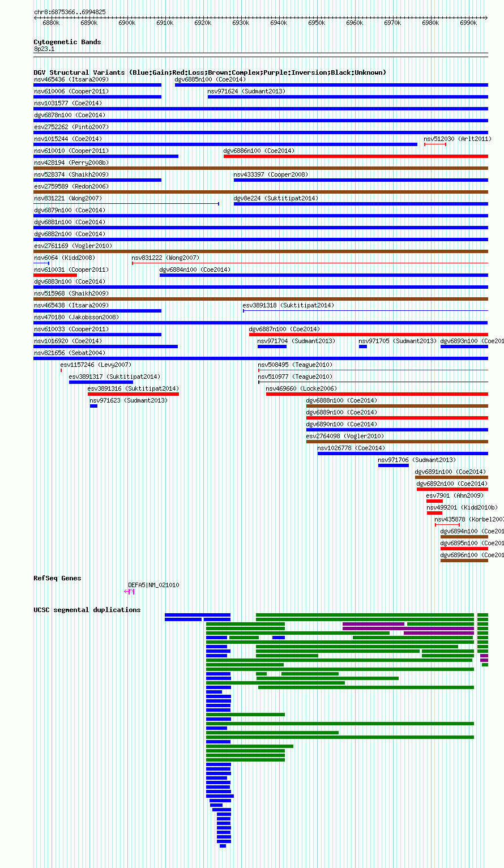Click the nsv510977 (Teague2010) label

click(296, 377)
